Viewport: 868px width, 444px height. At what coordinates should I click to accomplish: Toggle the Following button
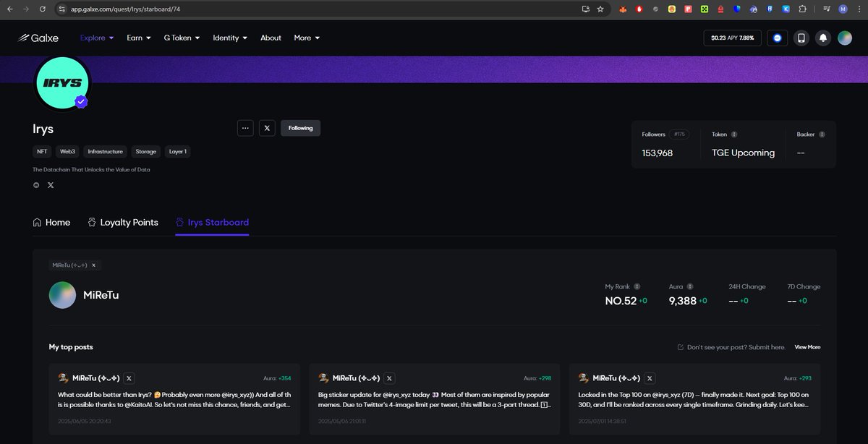(300, 128)
